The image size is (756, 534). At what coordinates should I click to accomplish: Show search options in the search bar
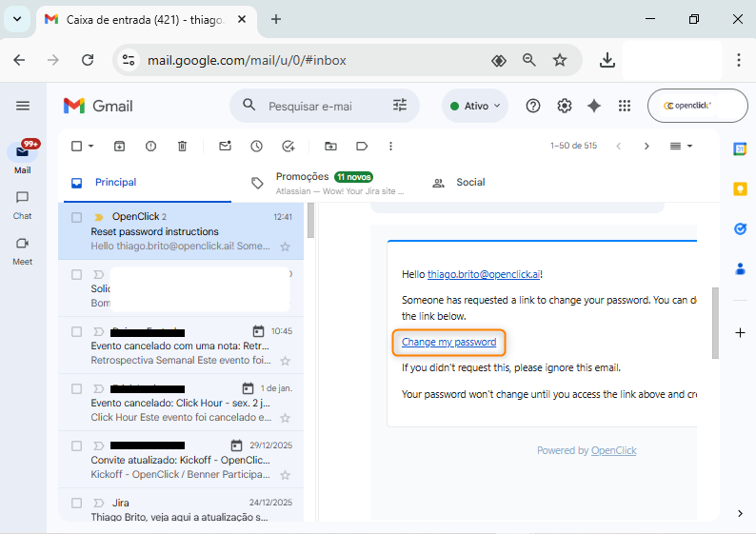400,106
